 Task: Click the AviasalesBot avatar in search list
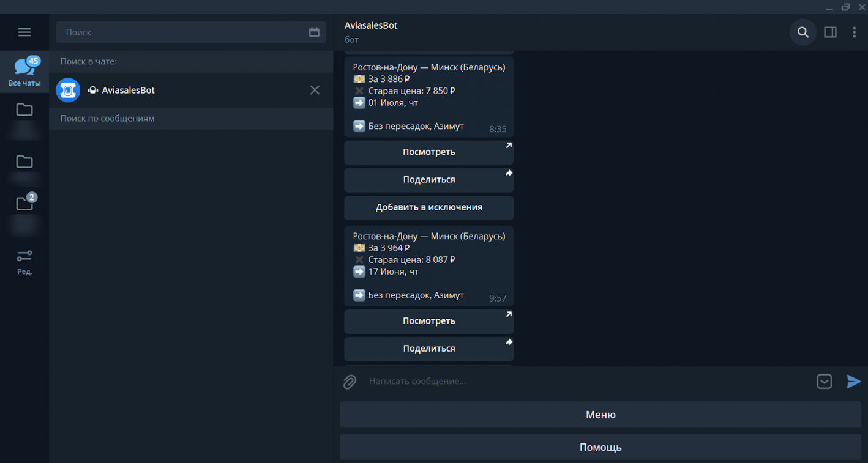click(x=68, y=90)
